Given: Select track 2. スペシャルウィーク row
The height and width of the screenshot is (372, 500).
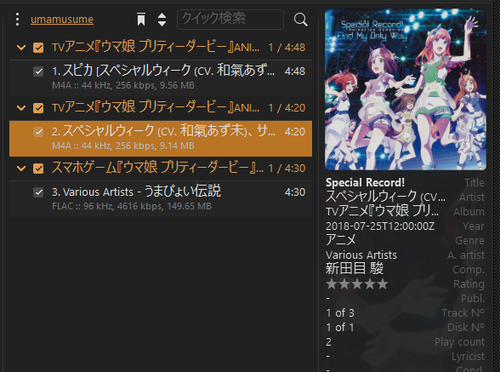Looking at the screenshot, I should 161,138.
